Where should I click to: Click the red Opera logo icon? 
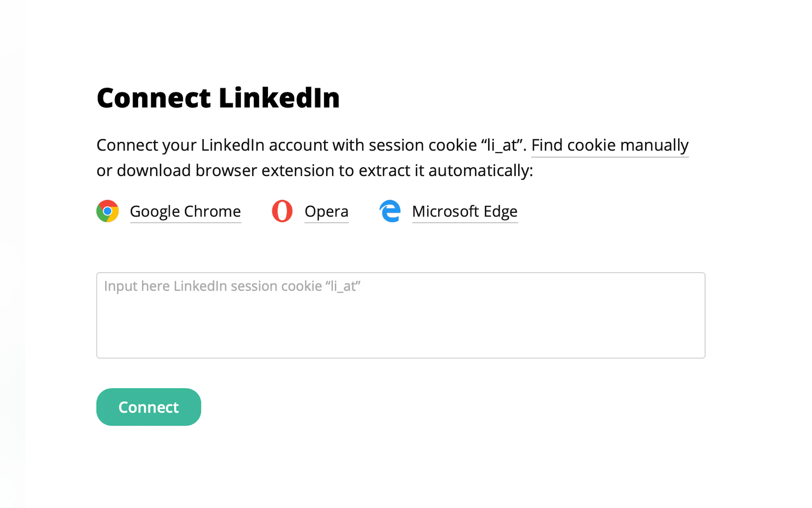[282, 211]
